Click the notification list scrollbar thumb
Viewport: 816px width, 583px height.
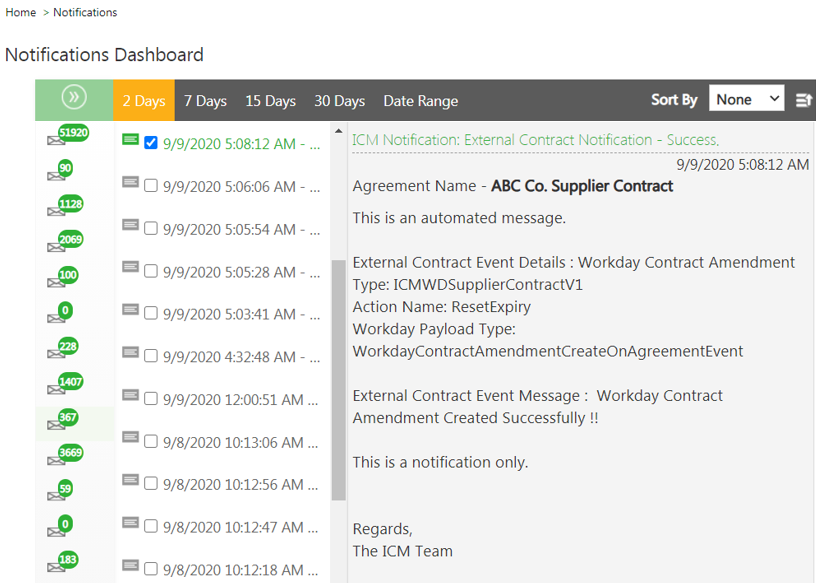pyautogui.click(x=339, y=380)
